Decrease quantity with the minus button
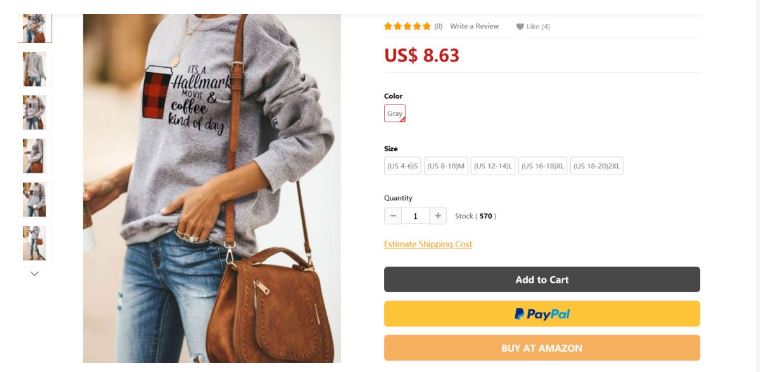This screenshot has height=372, width=760. click(x=393, y=216)
